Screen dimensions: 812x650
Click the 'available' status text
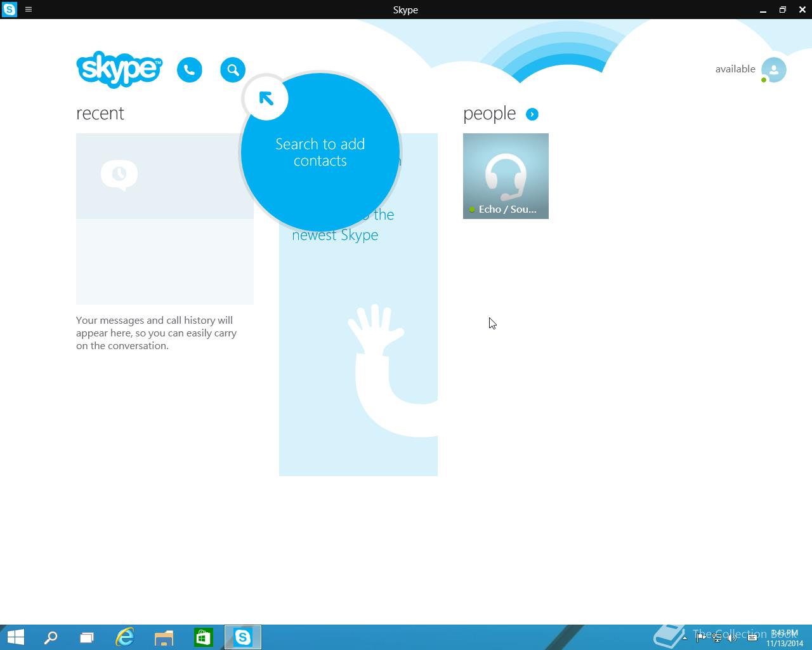[x=735, y=69]
